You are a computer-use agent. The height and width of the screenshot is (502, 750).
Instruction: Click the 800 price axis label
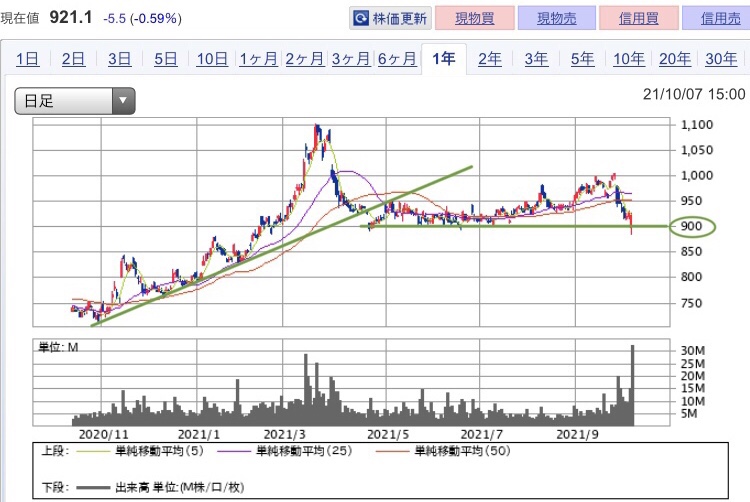(691, 277)
